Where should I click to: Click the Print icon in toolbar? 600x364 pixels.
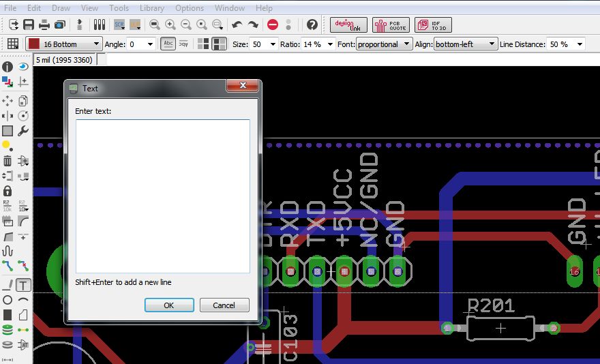coord(44,25)
